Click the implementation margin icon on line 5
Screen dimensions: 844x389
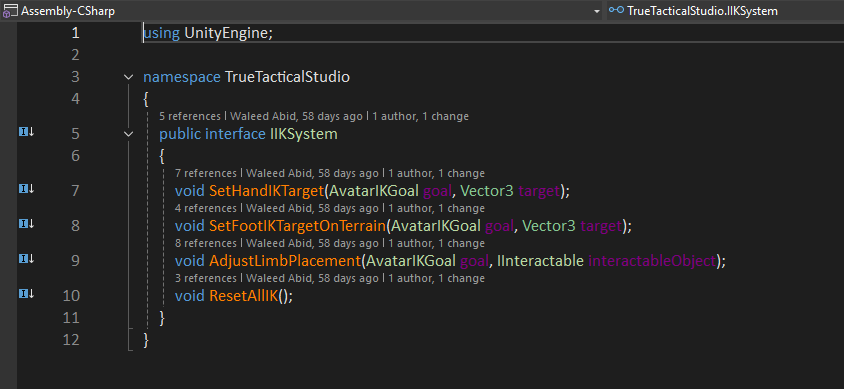pyautogui.click(x=27, y=133)
